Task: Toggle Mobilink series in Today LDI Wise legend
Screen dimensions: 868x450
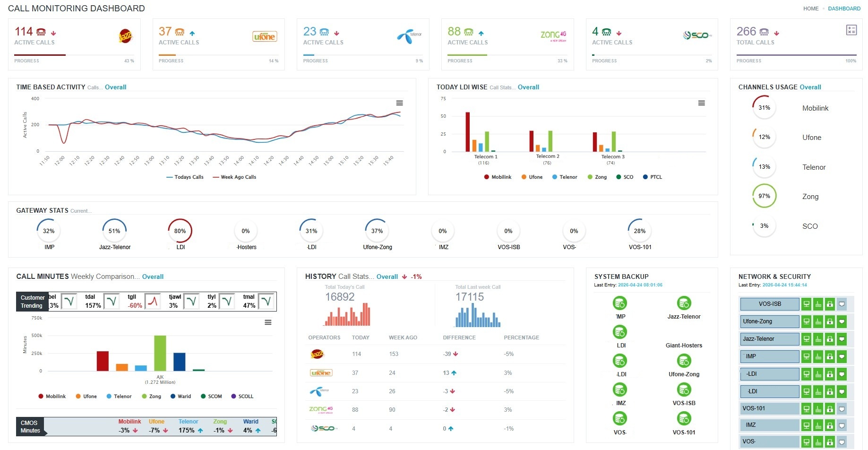Action: tap(498, 177)
